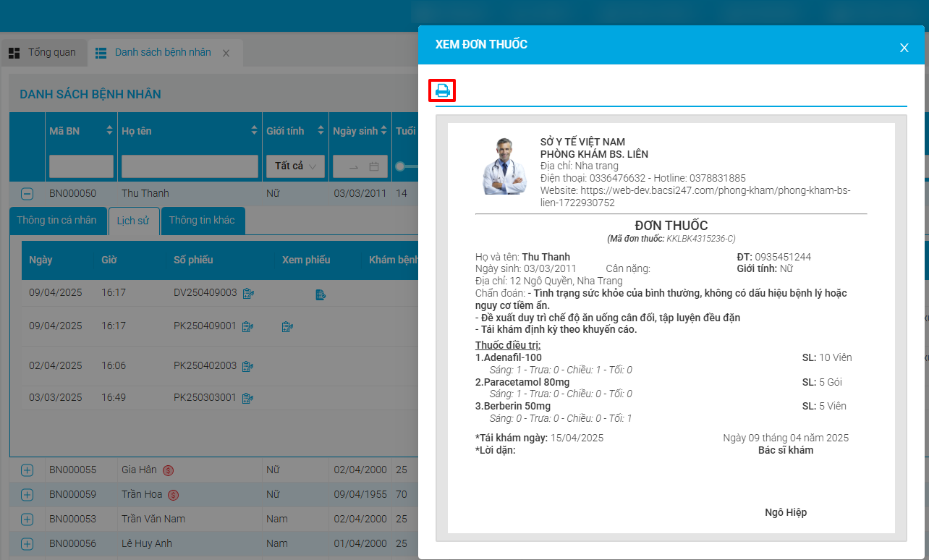This screenshot has width=929, height=560.
Task: Open the Thông tin khác tab
Action: pos(202,221)
